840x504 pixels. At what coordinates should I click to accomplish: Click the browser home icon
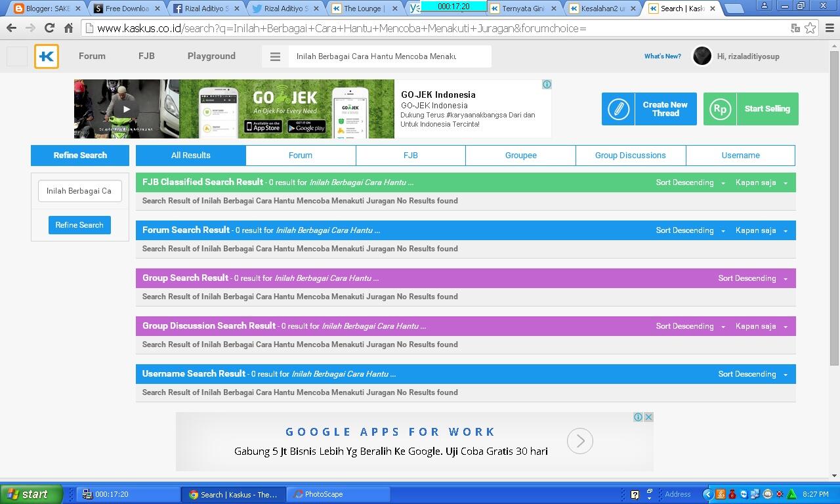pos(68,28)
